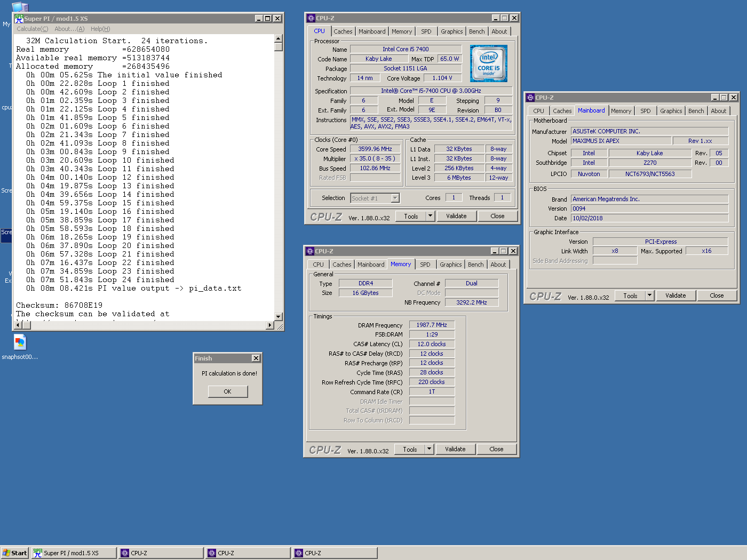Screen dimensions: 747x560
Task: Click Close button in the CPU tab window
Action: click(x=497, y=216)
